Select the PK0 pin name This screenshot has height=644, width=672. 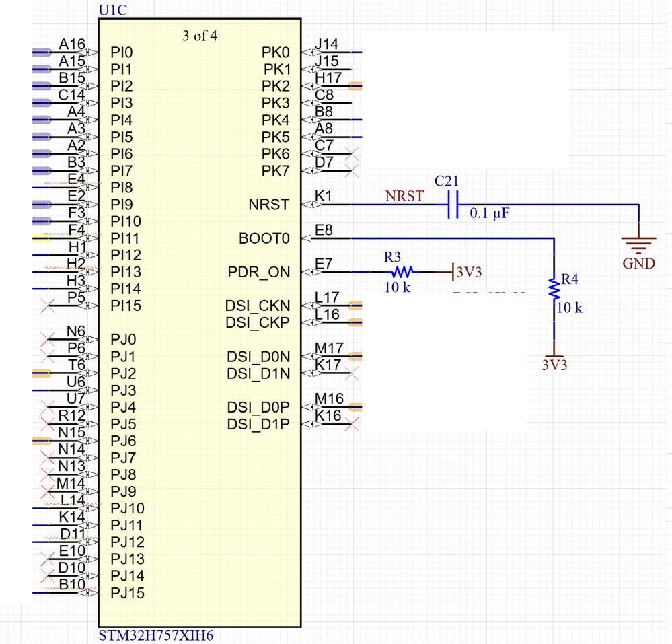[276, 52]
